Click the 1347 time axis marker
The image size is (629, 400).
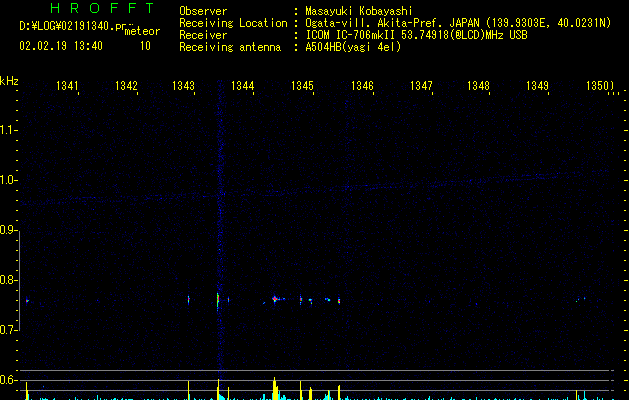coord(421,85)
